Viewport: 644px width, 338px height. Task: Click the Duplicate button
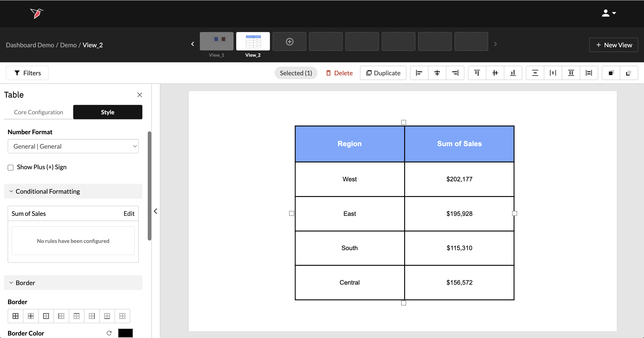pos(383,73)
